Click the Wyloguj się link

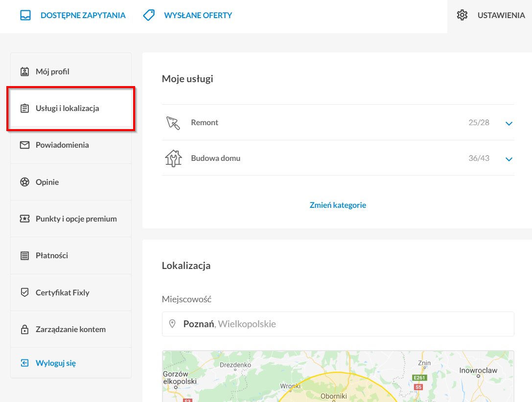click(56, 363)
